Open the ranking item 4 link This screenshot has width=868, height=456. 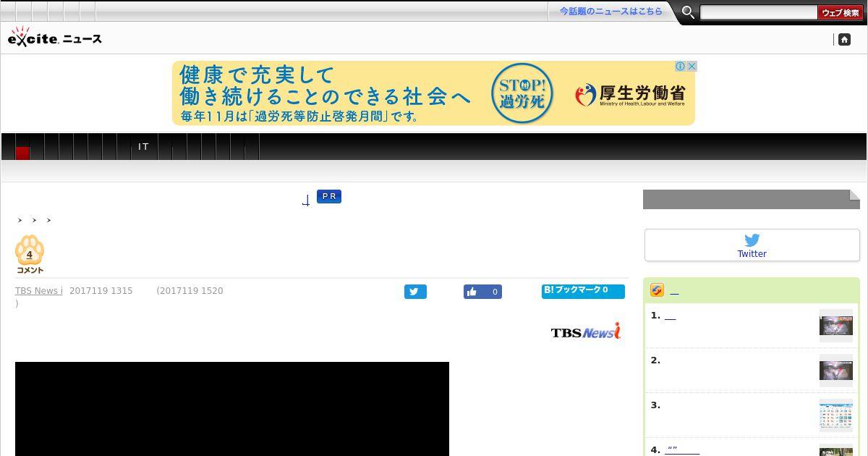tap(682, 450)
